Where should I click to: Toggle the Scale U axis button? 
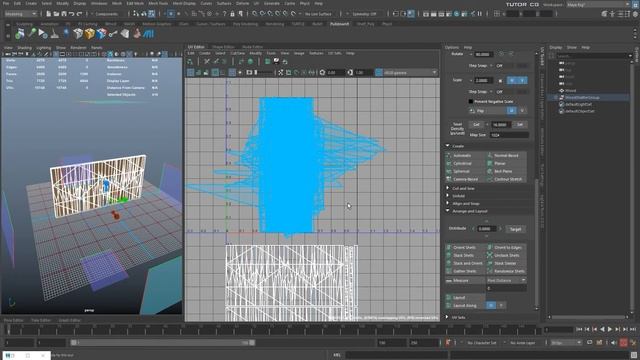click(512, 80)
